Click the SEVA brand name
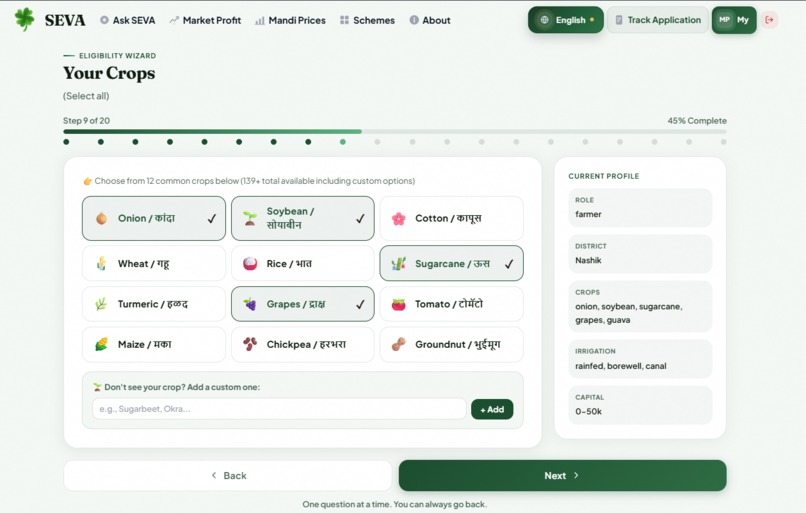This screenshot has height=513, width=806. pyautogui.click(x=65, y=21)
